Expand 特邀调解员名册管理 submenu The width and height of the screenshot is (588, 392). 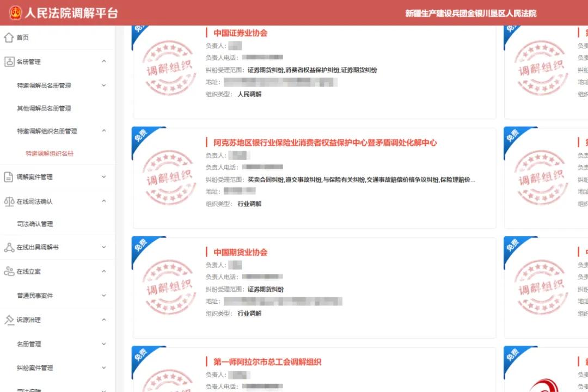coord(104,85)
